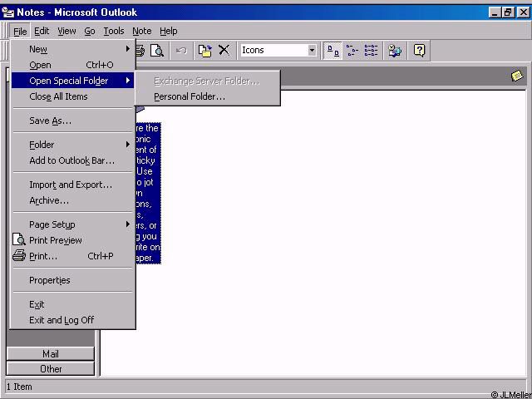
Task: Select the highlighted blue note item
Action: click(x=148, y=193)
